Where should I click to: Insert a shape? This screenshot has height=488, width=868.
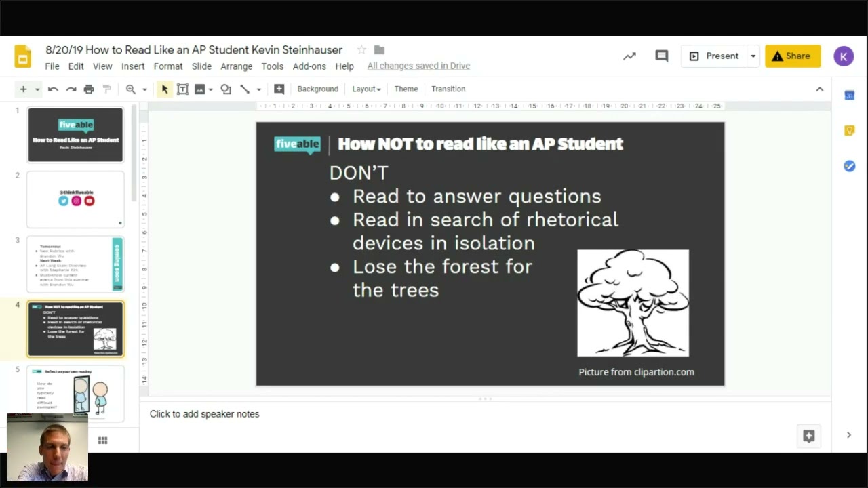coord(226,89)
